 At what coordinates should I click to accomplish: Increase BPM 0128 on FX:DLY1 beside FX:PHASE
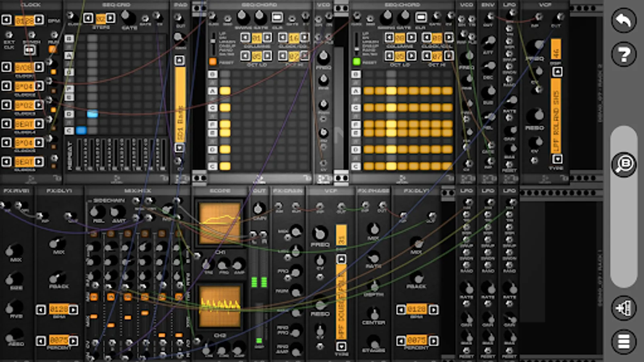[433, 310]
